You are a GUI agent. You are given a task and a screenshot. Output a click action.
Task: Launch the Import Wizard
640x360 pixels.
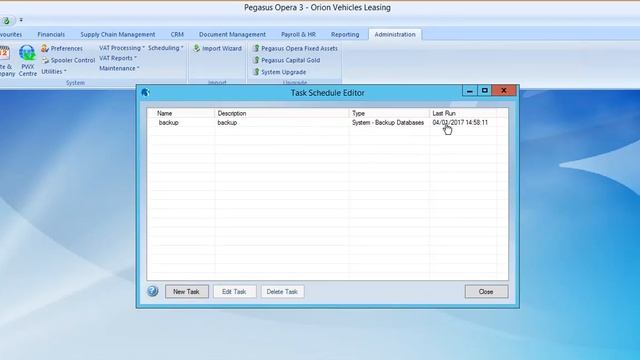(218, 49)
